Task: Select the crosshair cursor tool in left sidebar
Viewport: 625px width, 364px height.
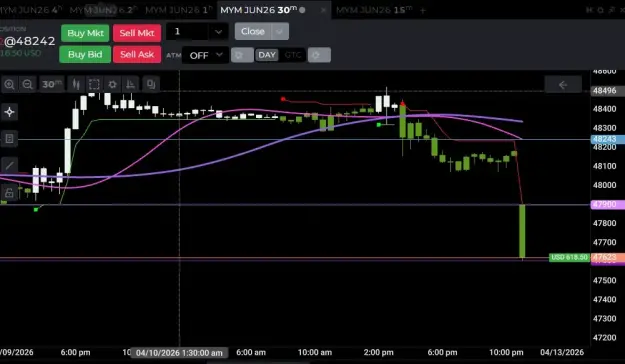Action: point(9,112)
